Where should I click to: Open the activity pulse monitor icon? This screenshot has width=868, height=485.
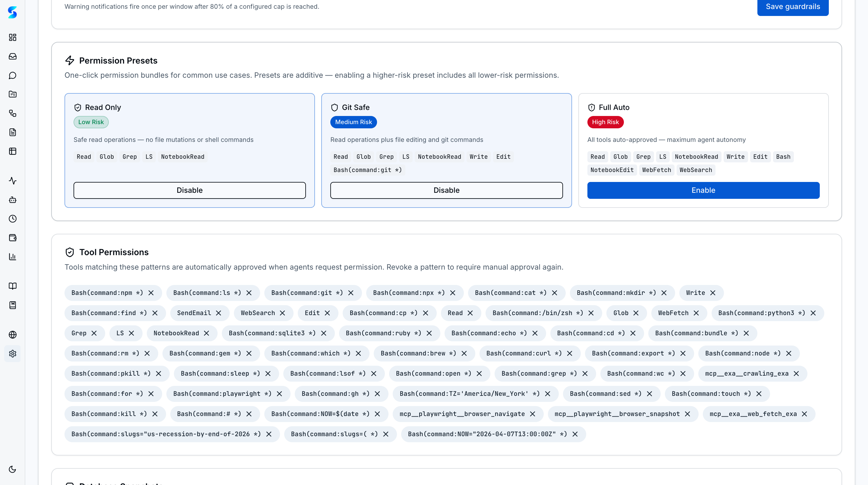coord(12,181)
